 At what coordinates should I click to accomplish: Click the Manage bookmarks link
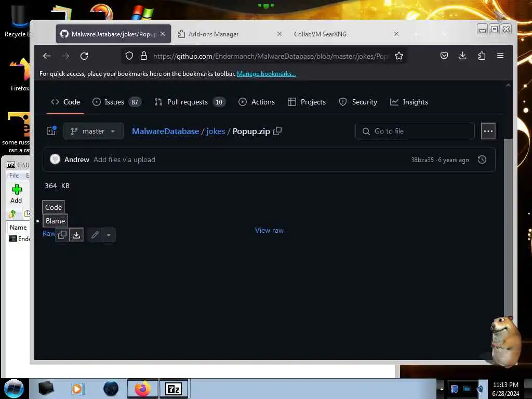tap(267, 74)
